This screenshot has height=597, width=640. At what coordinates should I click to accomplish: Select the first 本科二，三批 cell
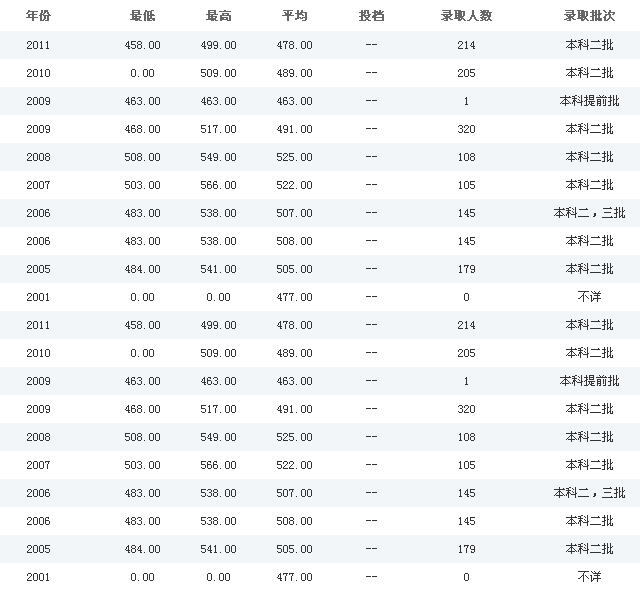(x=589, y=213)
